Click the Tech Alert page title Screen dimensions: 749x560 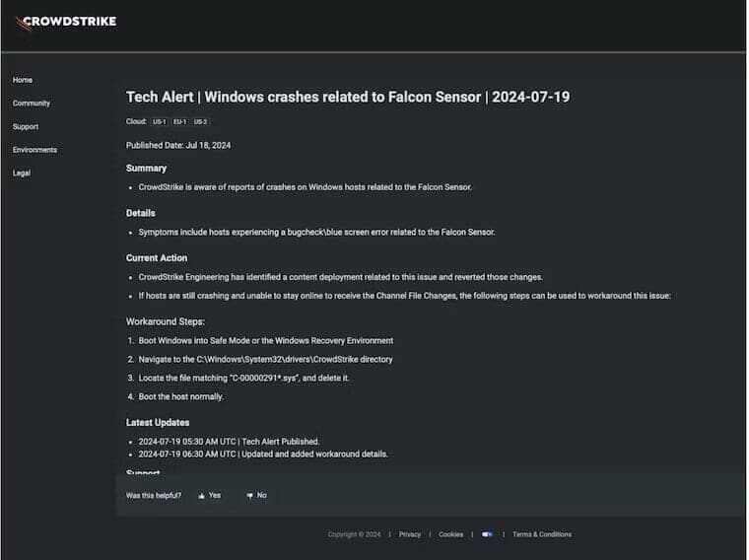click(348, 97)
